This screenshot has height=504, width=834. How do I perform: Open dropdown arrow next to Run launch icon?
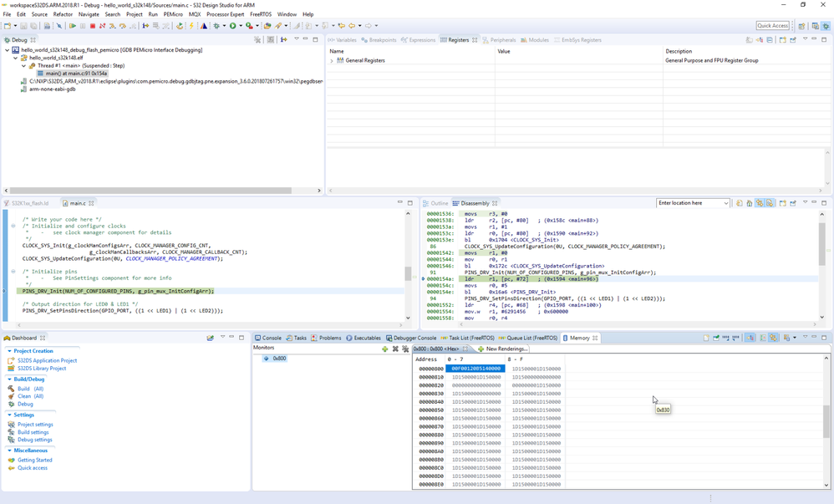tap(241, 26)
